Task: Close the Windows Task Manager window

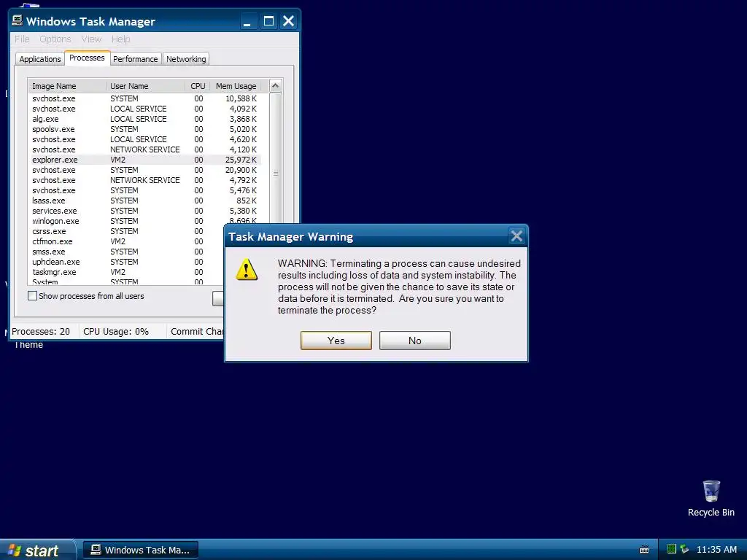Action: [288, 21]
